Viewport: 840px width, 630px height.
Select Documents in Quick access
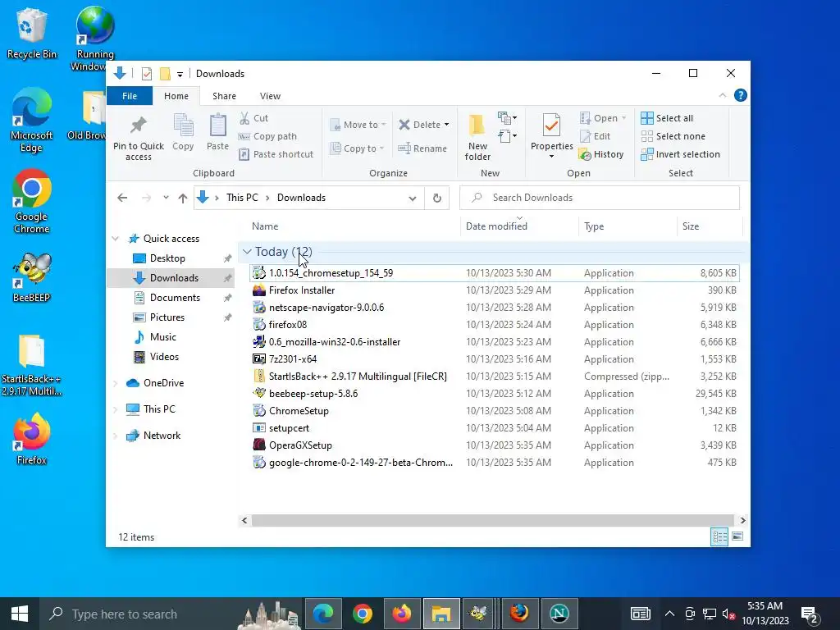pos(175,298)
